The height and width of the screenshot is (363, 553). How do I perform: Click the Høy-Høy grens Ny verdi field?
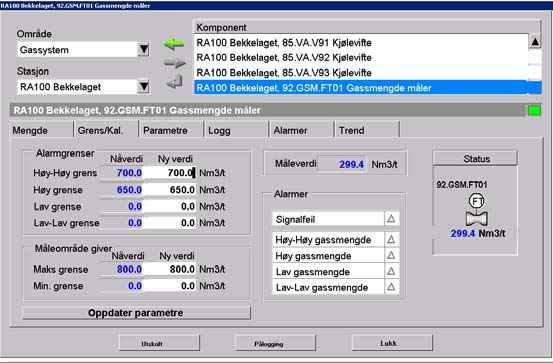click(170, 173)
